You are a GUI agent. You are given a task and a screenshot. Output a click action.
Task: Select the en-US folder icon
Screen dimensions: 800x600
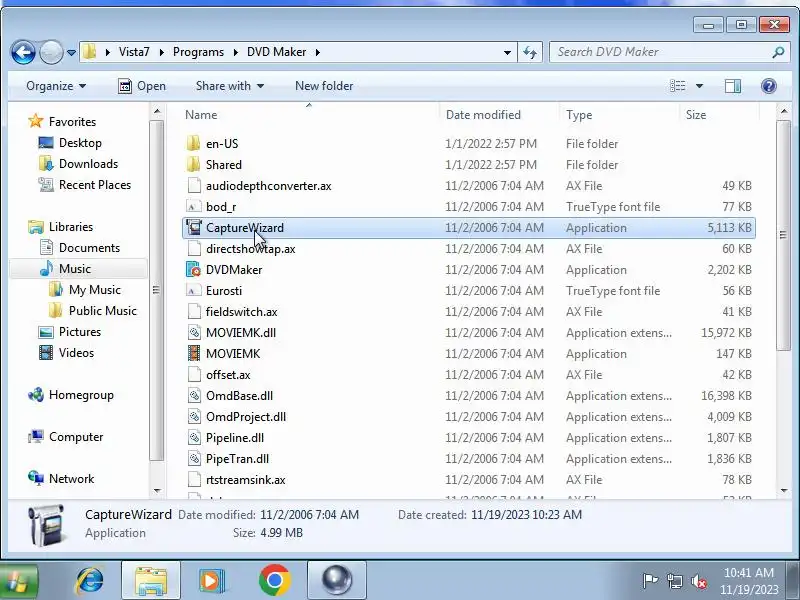193,143
